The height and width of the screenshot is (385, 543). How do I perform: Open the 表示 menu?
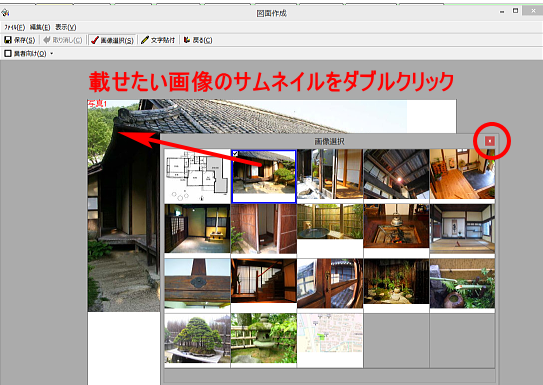[x=66, y=27]
